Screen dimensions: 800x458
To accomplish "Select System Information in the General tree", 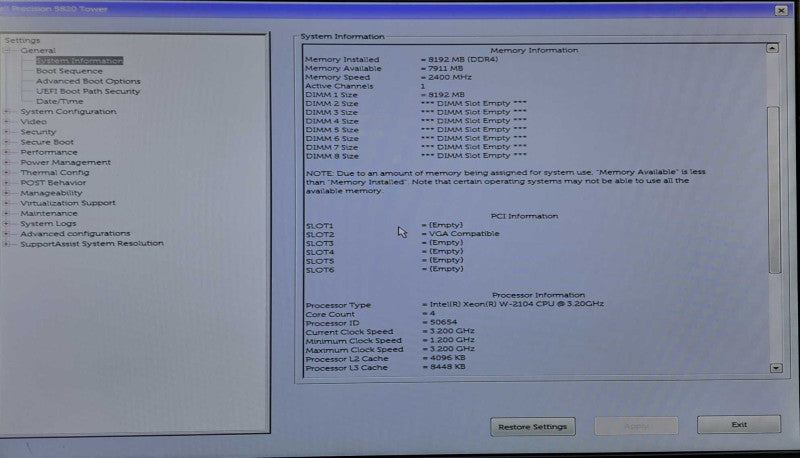I will 80,61.
